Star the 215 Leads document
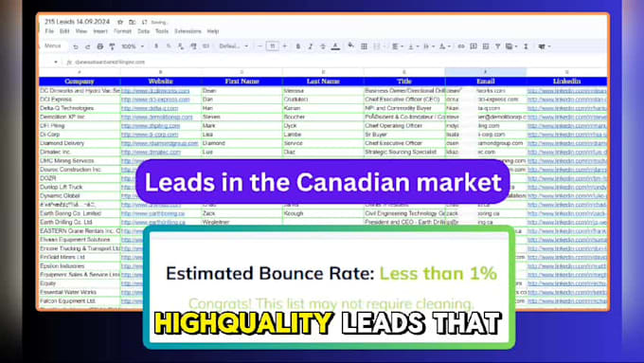Screen dimensions: 644x363 pos(120,22)
